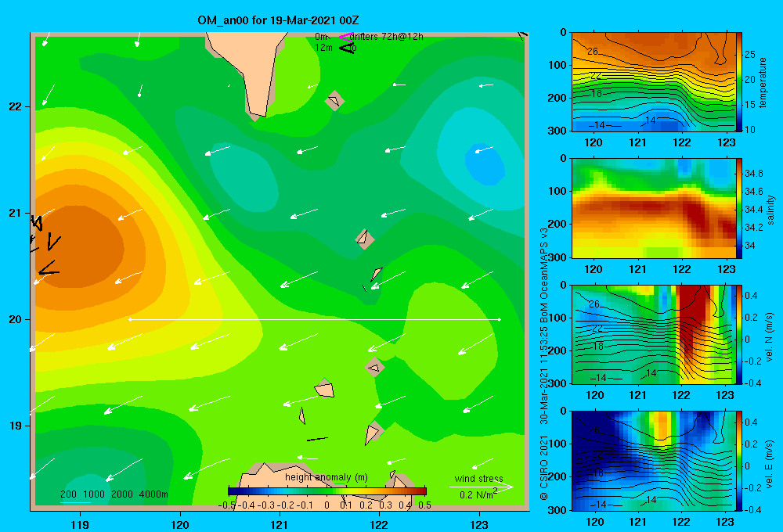
Task: Open the salinity section panel
Action: 654,208
